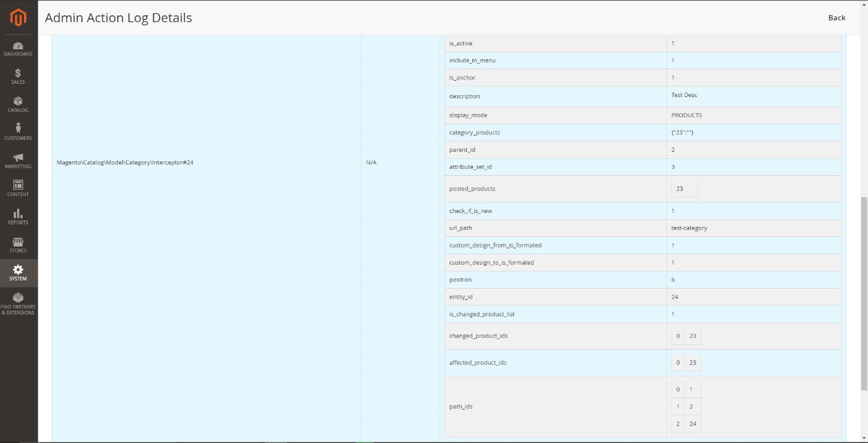This screenshot has width=868, height=443.
Task: Click the Back button
Action: tap(837, 18)
